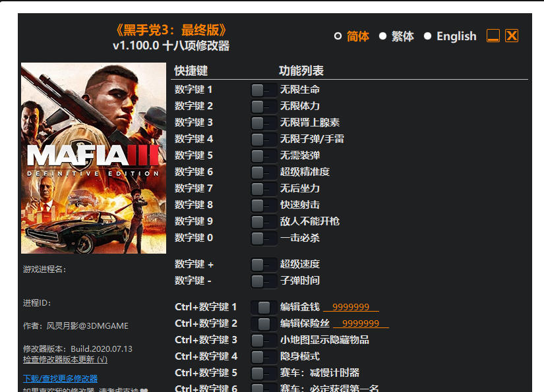Toggle 赛车：必定获得第一名 switch
The width and height of the screenshot is (544, 392).
click(x=263, y=387)
